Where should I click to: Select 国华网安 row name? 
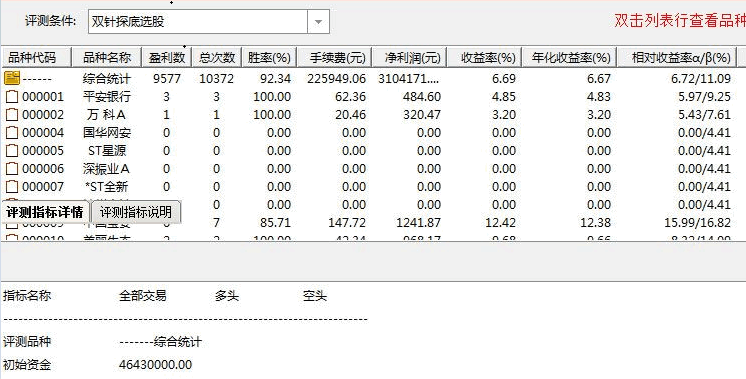point(107,133)
